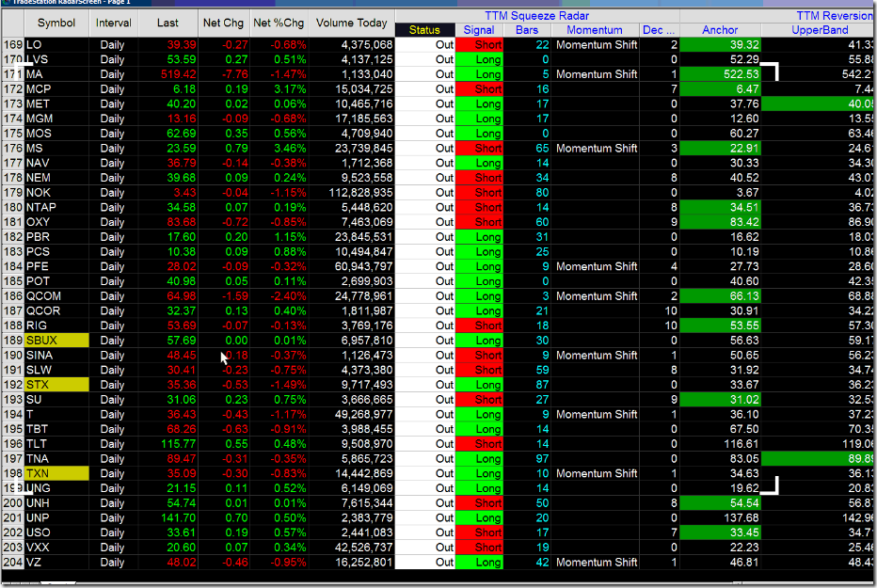
Task: Click the LO symbol cell
Action: tap(56, 45)
